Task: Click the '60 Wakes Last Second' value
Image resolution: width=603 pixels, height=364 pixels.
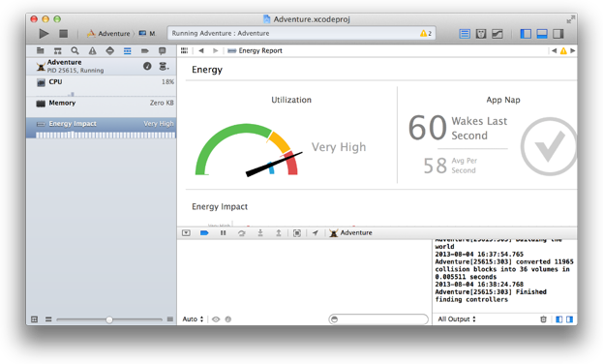Action: [x=458, y=128]
